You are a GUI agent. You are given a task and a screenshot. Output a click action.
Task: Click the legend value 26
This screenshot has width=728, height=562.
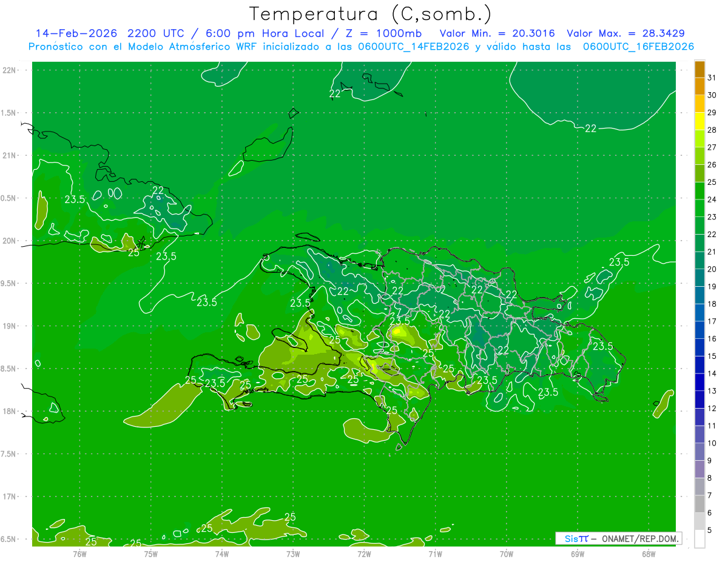712,165
